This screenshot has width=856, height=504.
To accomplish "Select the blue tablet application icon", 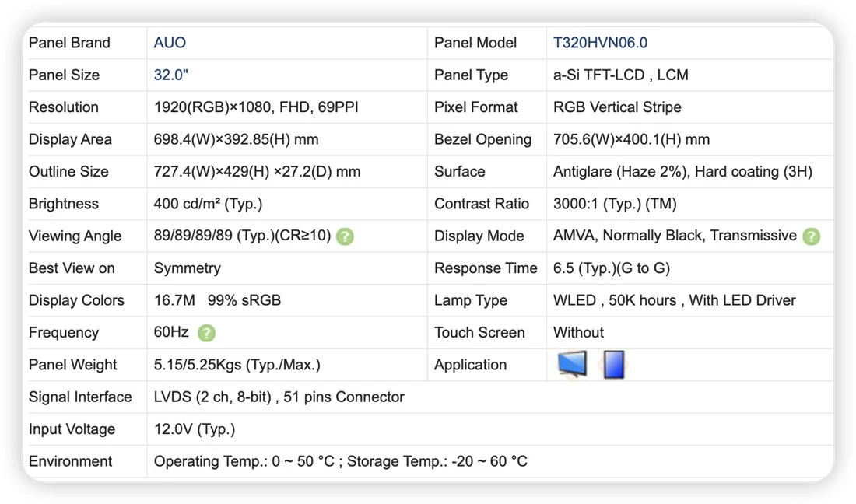I will tap(614, 364).
